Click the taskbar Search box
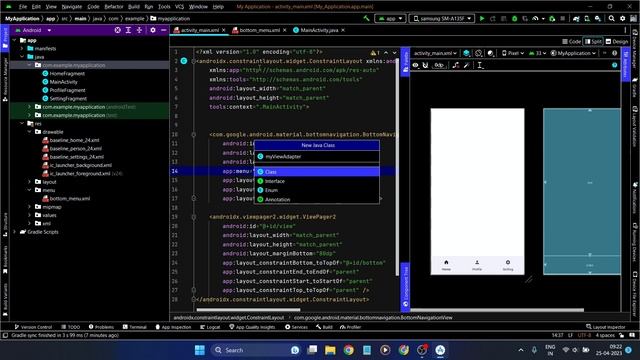 coord(256,350)
